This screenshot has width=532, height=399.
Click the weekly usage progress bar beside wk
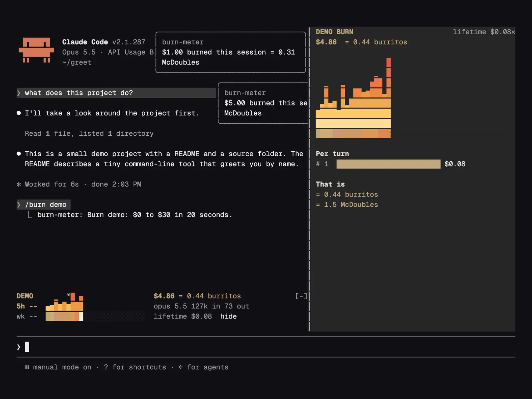point(95,316)
